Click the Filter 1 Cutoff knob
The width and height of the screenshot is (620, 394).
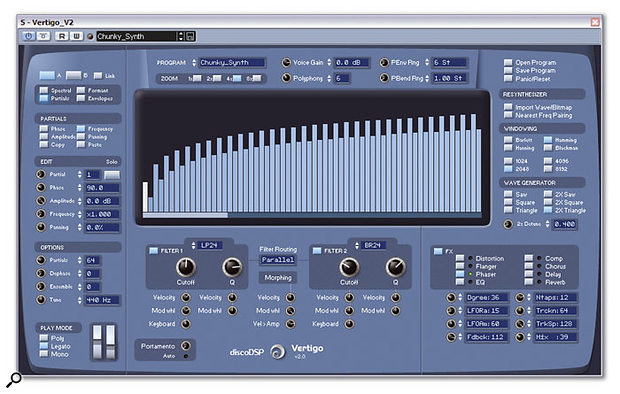point(185,267)
